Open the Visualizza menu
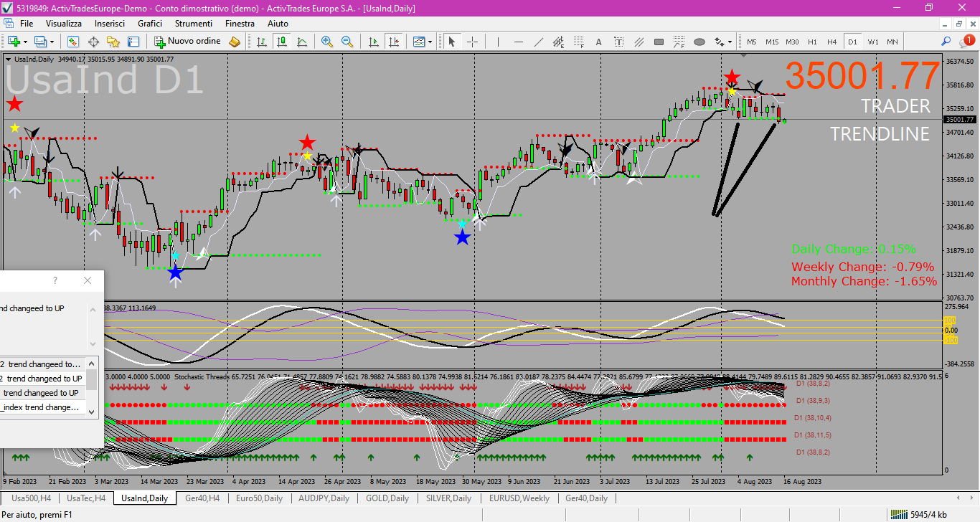The width and height of the screenshot is (980, 522). pyautogui.click(x=64, y=24)
